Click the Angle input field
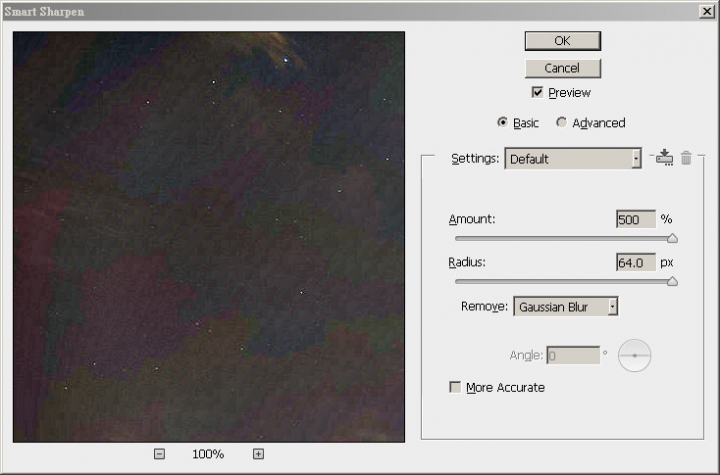This screenshot has height=475, width=720. click(573, 355)
